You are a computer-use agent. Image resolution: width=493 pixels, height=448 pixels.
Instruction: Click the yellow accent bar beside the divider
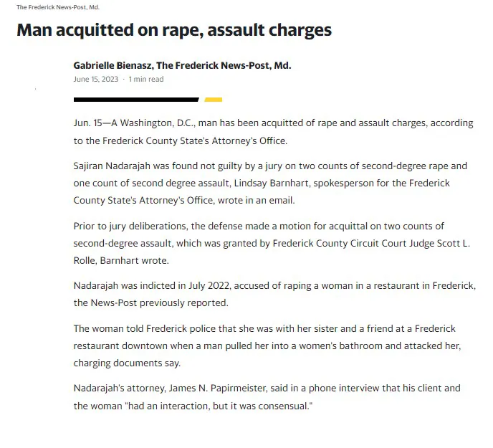213,100
